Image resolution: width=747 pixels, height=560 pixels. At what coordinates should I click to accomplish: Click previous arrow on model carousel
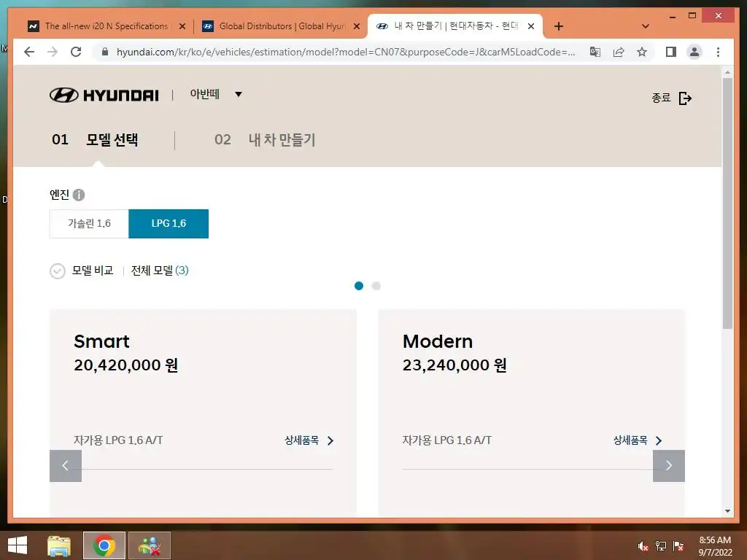pos(66,466)
